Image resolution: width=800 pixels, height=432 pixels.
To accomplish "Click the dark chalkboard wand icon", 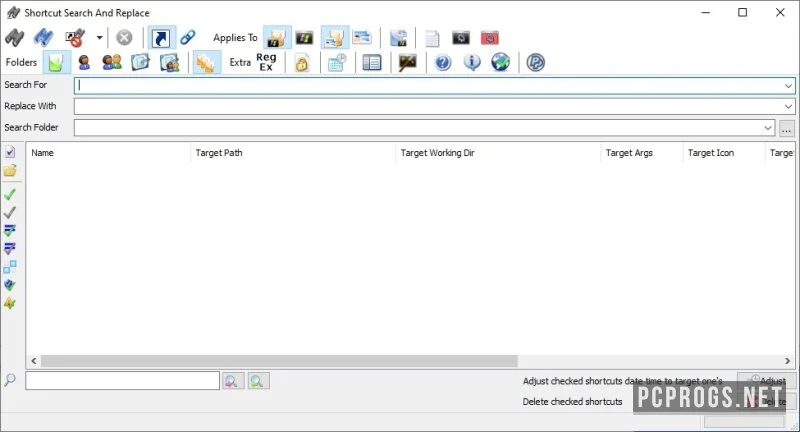I will (x=408, y=63).
